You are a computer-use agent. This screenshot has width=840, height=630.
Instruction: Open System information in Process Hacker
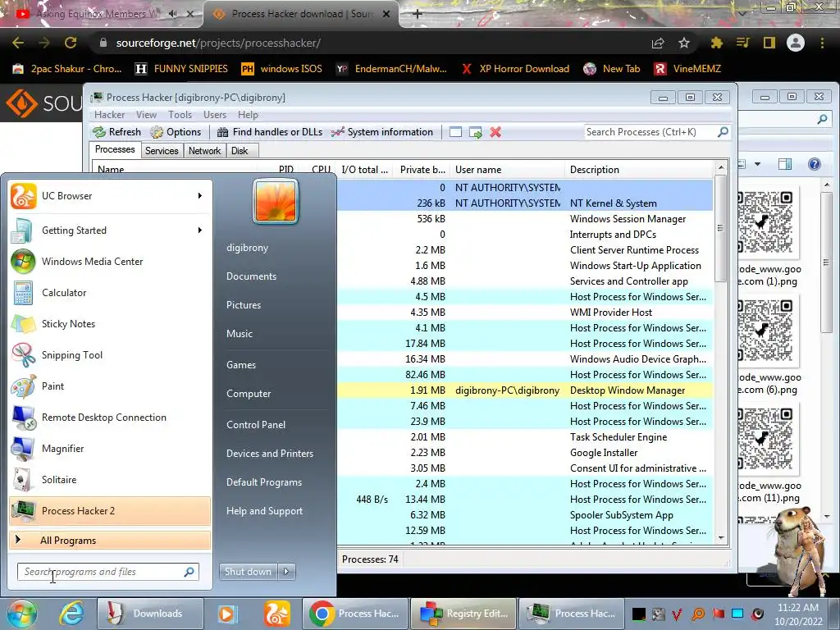point(382,132)
